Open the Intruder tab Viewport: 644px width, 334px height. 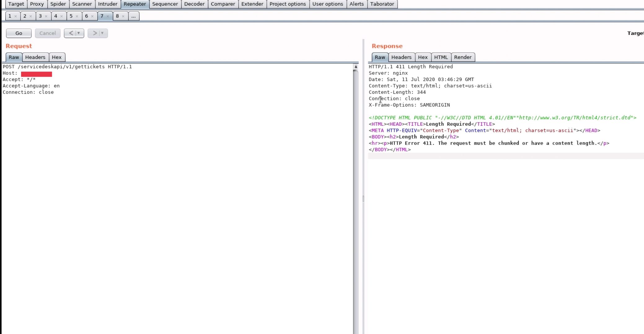pyautogui.click(x=108, y=4)
